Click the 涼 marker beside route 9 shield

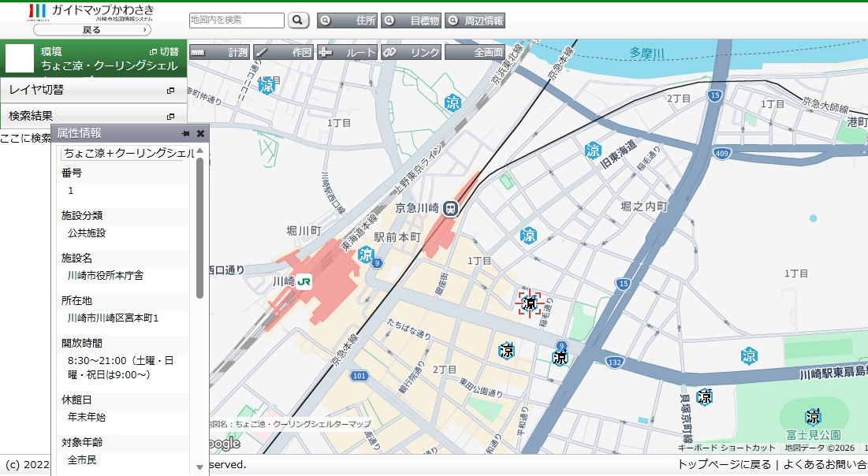point(561,358)
